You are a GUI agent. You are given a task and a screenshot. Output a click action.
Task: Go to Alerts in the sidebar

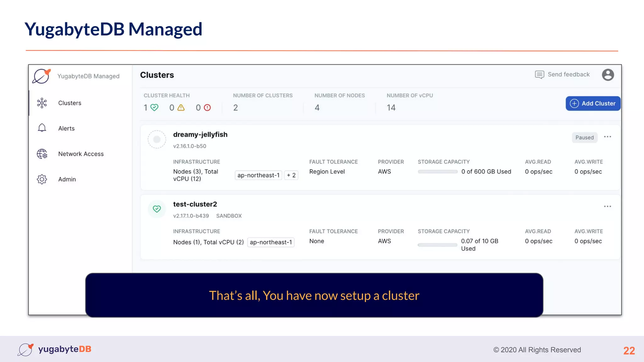(66, 128)
